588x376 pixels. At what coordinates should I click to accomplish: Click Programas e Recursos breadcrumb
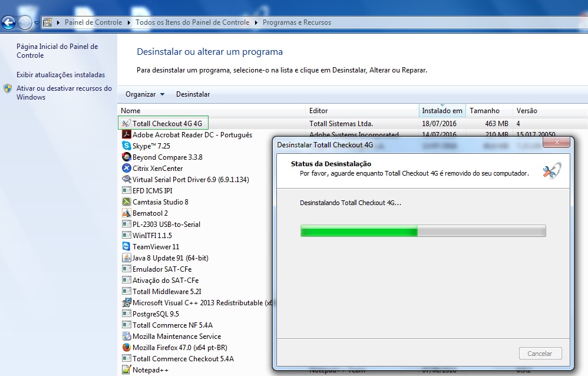pyautogui.click(x=296, y=22)
